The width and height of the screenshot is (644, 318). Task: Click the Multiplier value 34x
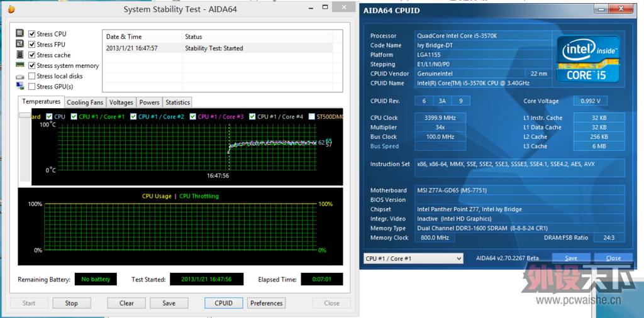point(440,127)
